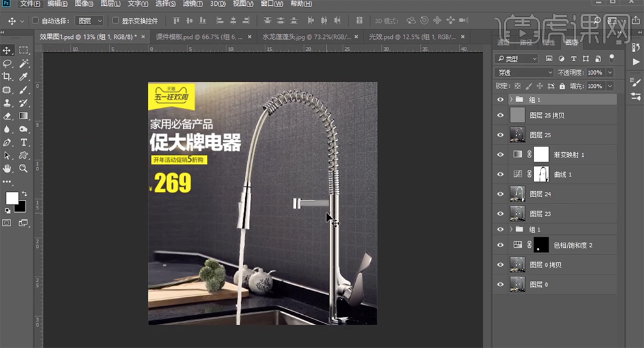Swap foreground and background colors
644x348 pixels.
tap(25, 194)
